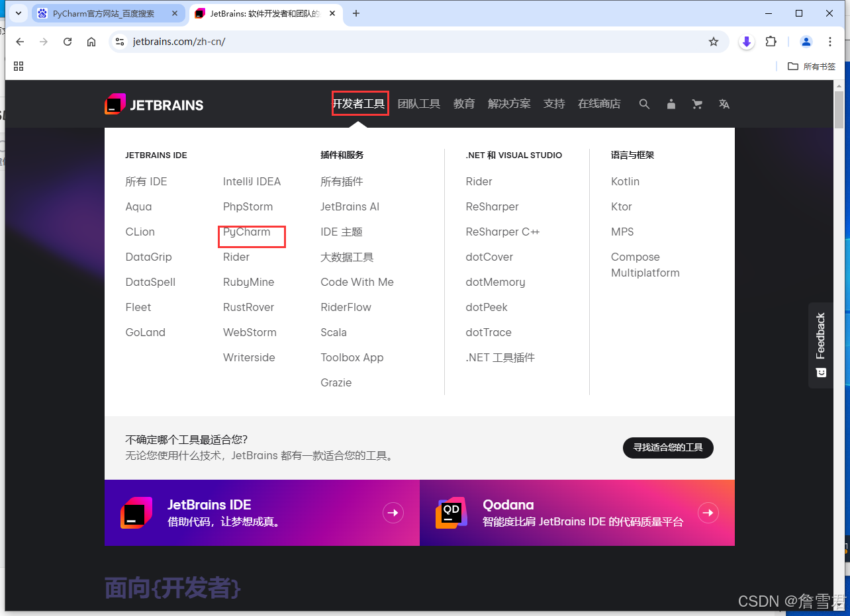Open the Toolbox App link

pyautogui.click(x=352, y=358)
